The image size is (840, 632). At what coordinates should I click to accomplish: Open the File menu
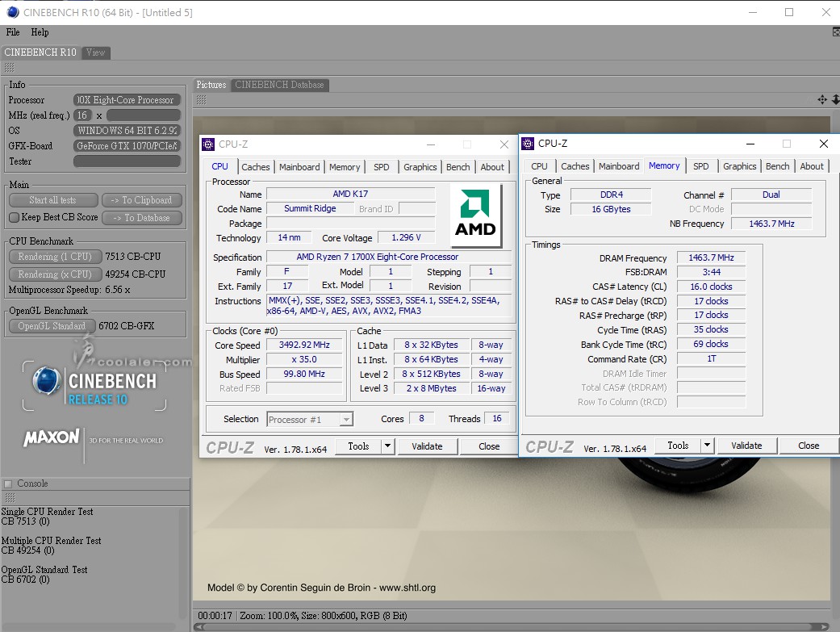13,32
